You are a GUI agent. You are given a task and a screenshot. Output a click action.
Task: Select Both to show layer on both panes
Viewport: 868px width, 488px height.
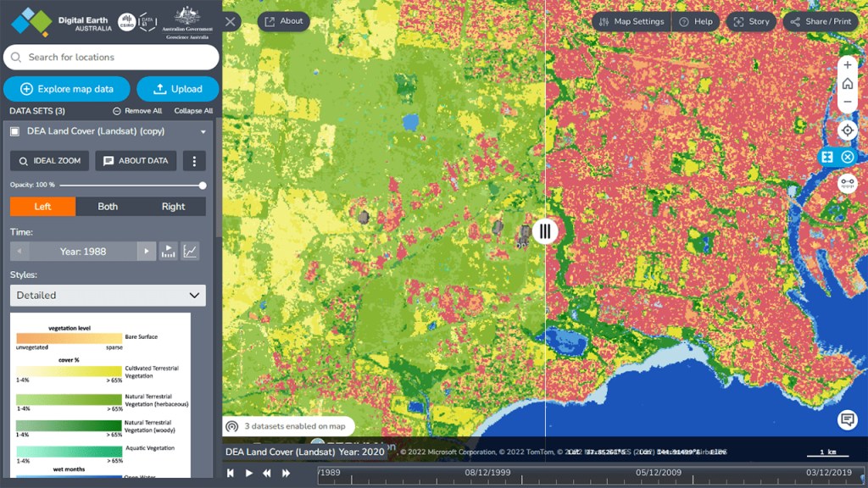[107, 206]
